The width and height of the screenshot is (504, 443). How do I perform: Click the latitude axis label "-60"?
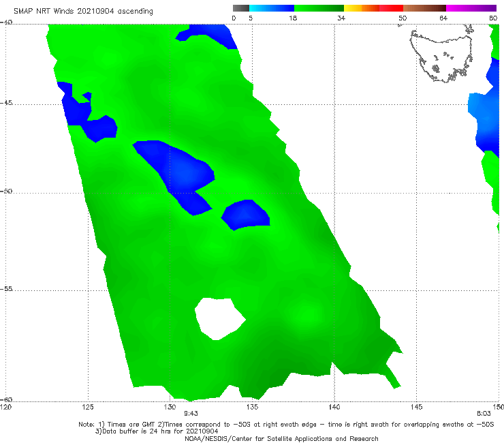click(6, 399)
